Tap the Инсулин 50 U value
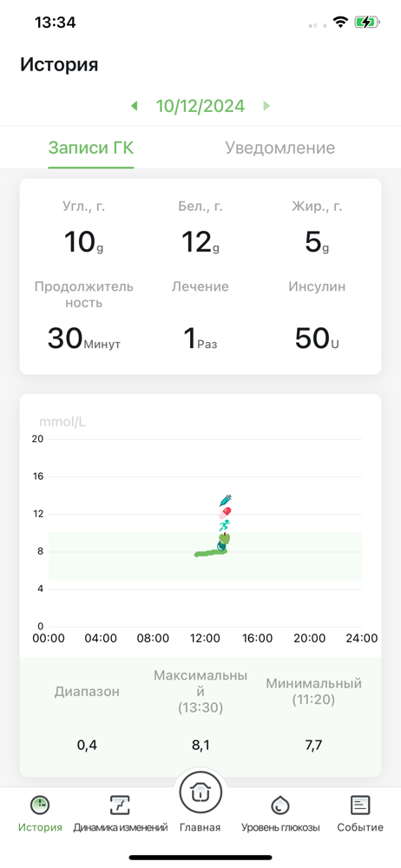The width and height of the screenshot is (401, 868). [317, 339]
